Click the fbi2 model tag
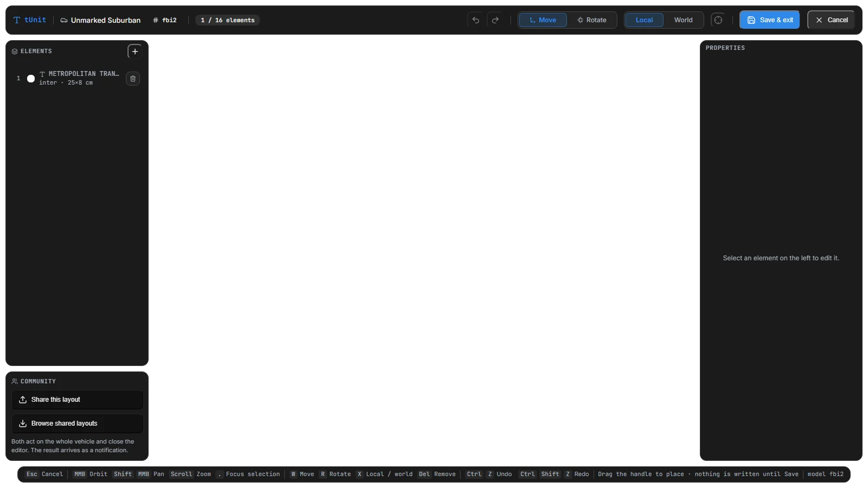This screenshot has height=488, width=868. pyautogui.click(x=165, y=20)
